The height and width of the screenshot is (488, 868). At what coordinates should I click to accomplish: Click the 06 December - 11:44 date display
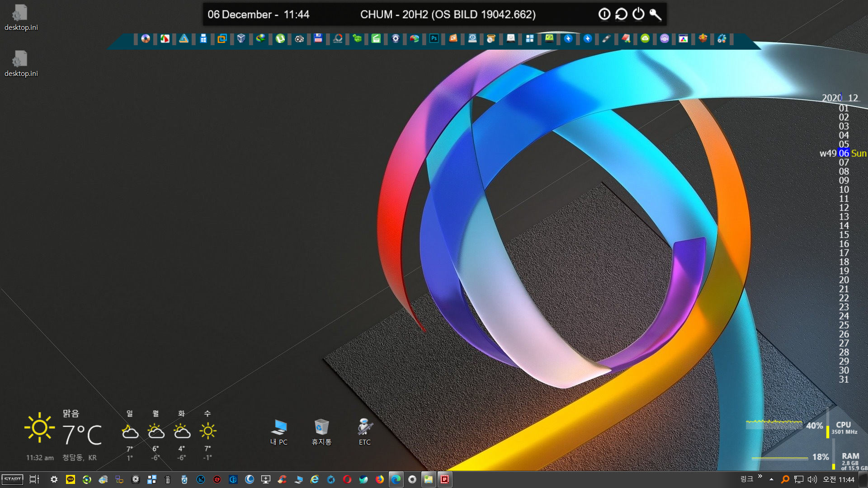click(x=258, y=14)
